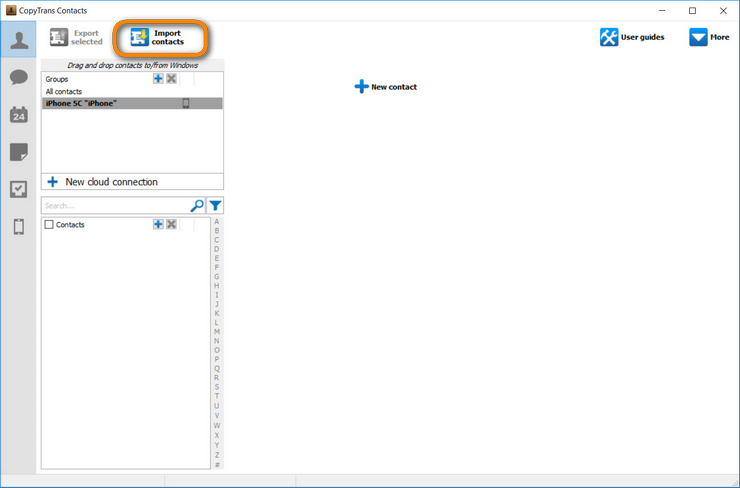740x488 pixels.
Task: Add a new group with plus icon
Action: coord(158,79)
